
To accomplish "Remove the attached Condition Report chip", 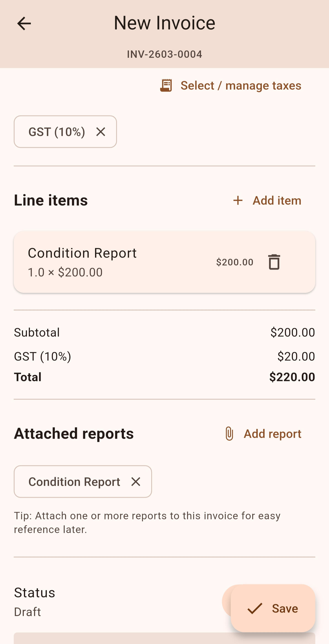I will pyautogui.click(x=136, y=481).
